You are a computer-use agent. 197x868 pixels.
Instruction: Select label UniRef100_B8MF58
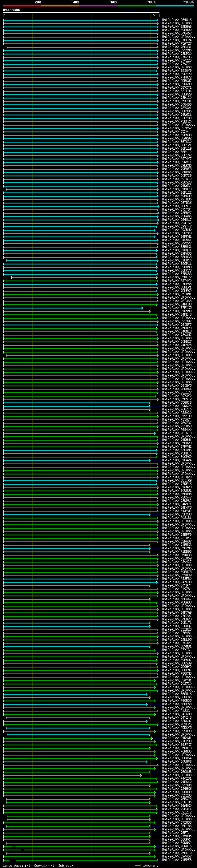click(x=177, y=704)
